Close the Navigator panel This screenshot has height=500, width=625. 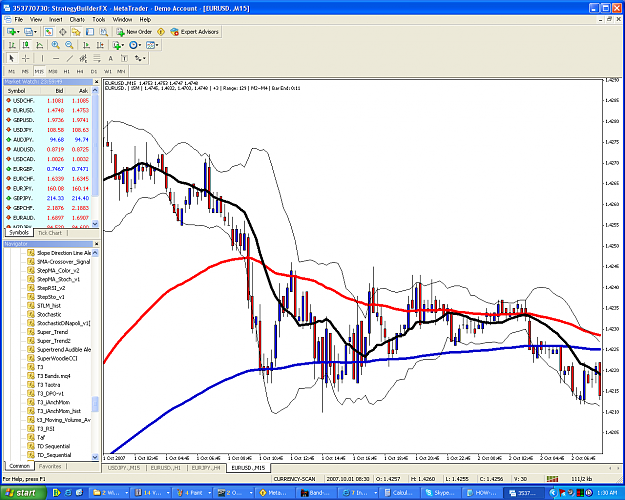click(96, 244)
